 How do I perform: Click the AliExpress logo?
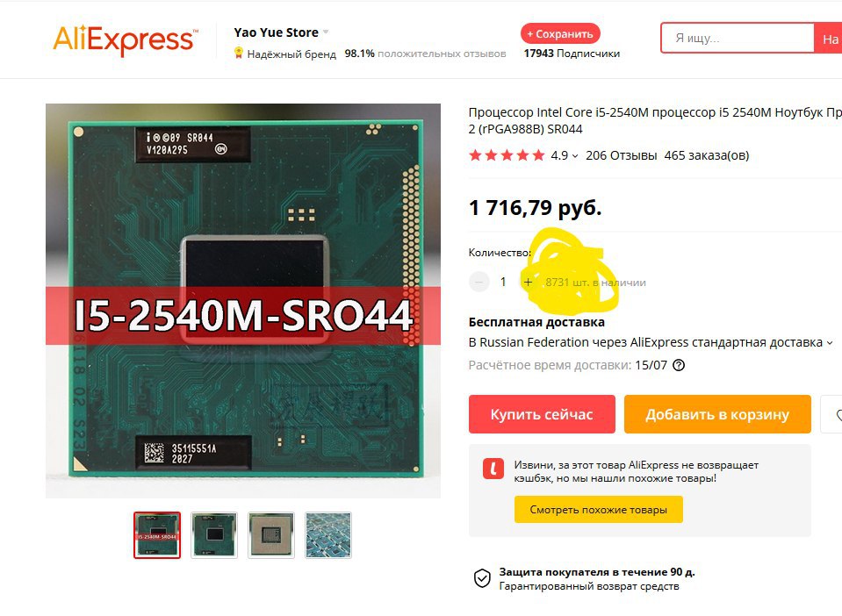tap(126, 39)
